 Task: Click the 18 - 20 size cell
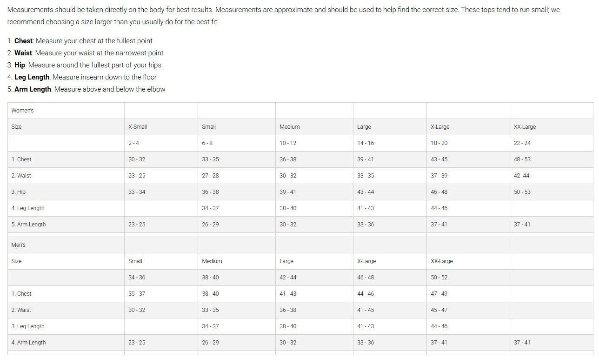click(x=439, y=143)
